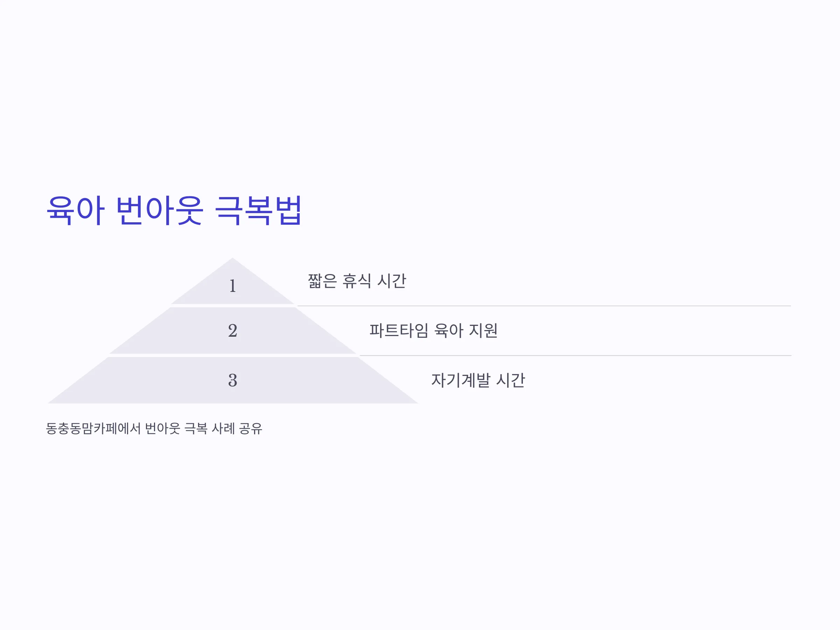The height and width of the screenshot is (630, 840).
Task: Select the word 사례 in the footer
Action: coord(223,429)
